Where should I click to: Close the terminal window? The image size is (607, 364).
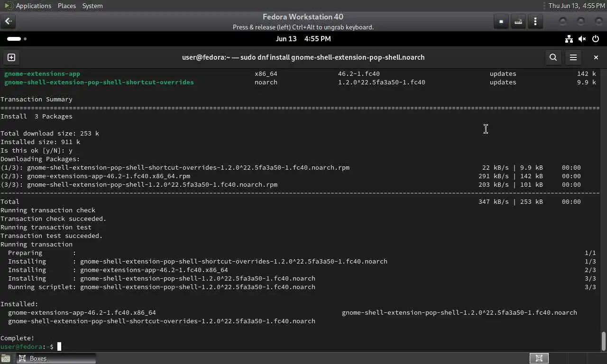click(x=596, y=57)
